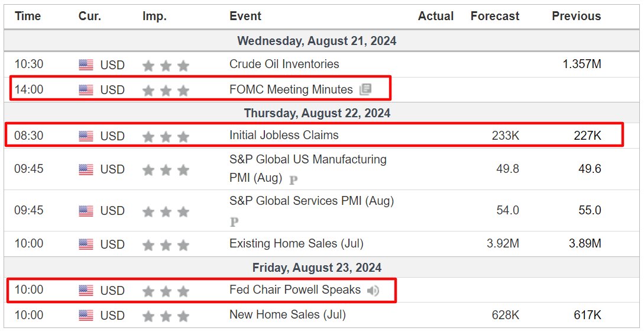Click the 54.0 Services PMI forecast
Screen dimensions: 644x331
(507, 211)
